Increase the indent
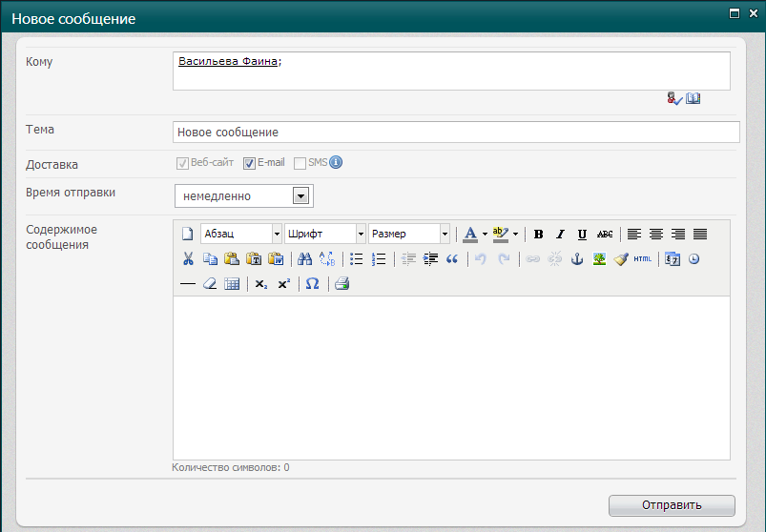 tap(430, 258)
